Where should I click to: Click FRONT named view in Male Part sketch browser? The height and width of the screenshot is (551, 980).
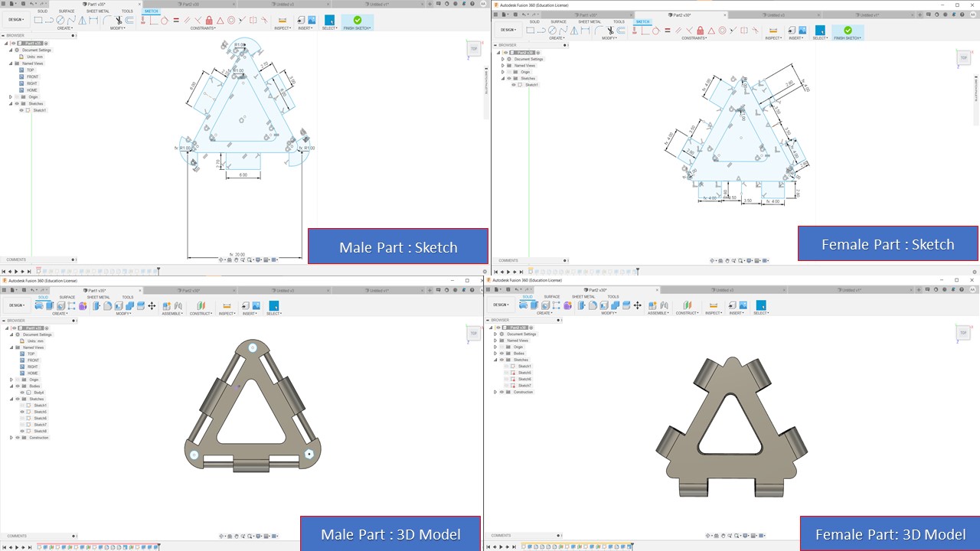32,77
